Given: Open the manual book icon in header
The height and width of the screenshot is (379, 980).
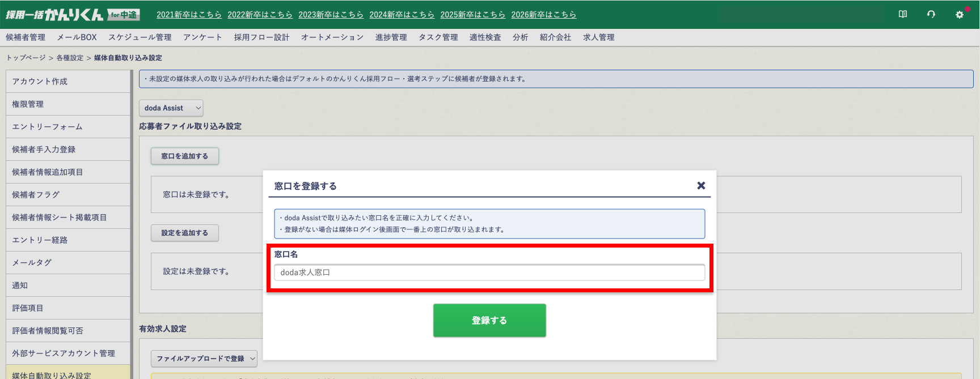Looking at the screenshot, I should [903, 14].
